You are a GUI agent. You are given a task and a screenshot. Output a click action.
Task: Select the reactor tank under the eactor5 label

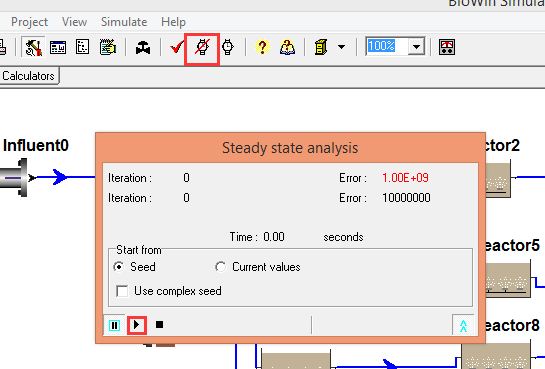tap(508, 280)
